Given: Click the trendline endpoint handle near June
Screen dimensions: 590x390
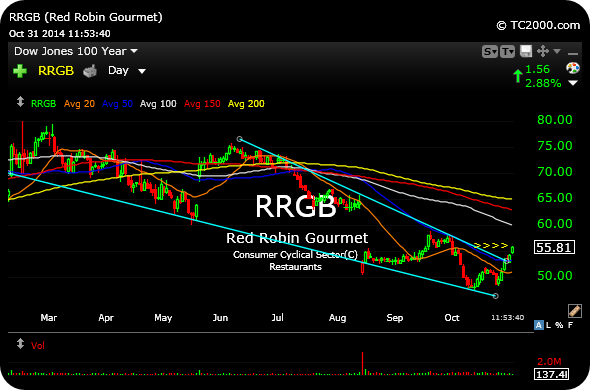Looking at the screenshot, I should click(x=239, y=139).
